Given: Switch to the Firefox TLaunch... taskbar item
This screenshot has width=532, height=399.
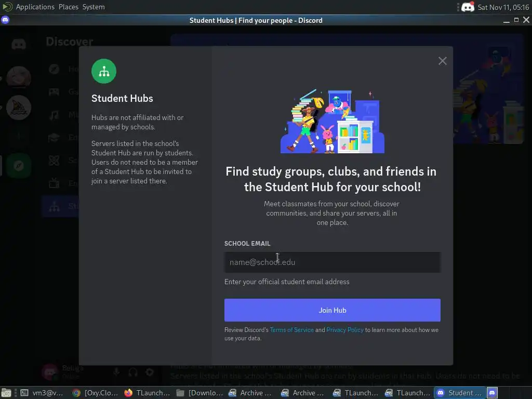Looking at the screenshot, I should [x=147, y=393].
